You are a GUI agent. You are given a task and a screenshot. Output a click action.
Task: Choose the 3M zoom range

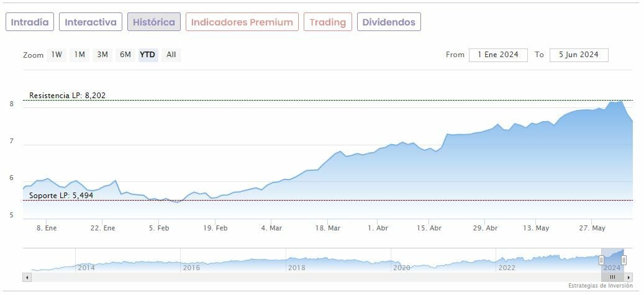pos(102,55)
